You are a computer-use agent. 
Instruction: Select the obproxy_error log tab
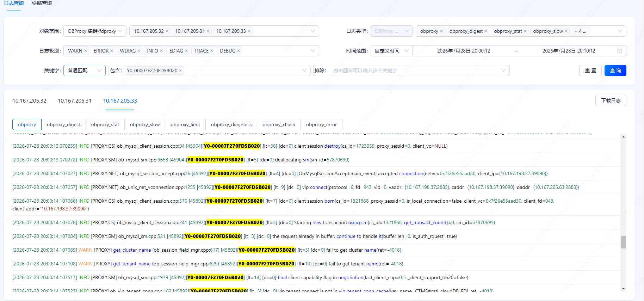pyautogui.click(x=321, y=124)
